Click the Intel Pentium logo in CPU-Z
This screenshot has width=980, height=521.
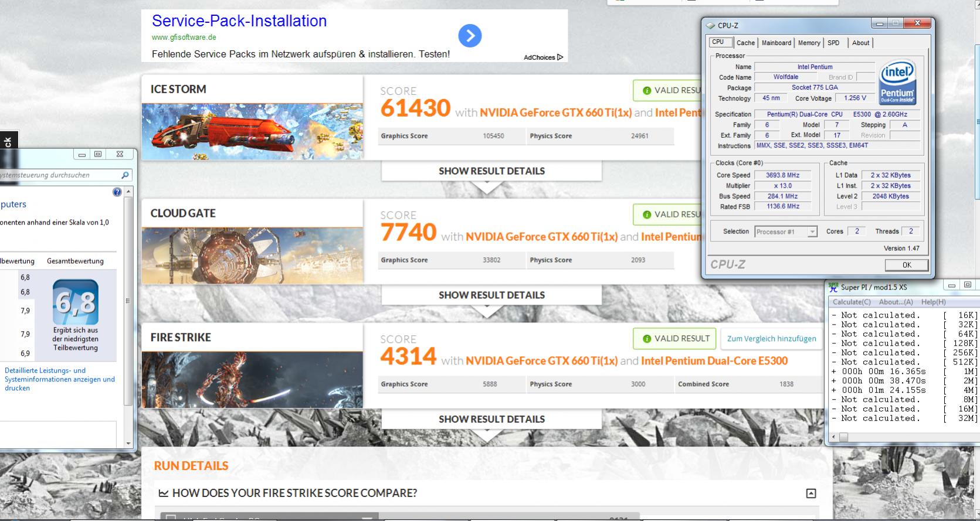[897, 82]
